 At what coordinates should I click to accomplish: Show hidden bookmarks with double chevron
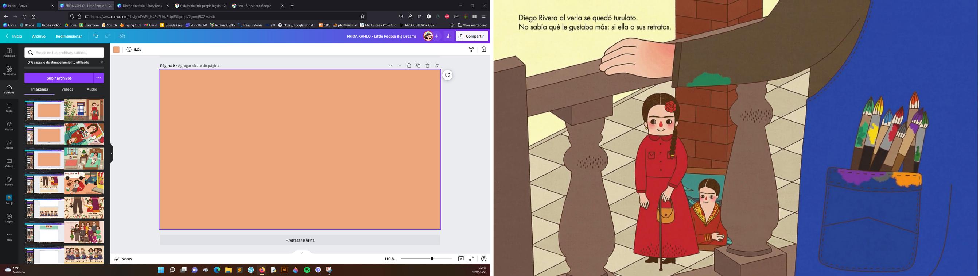452,25
